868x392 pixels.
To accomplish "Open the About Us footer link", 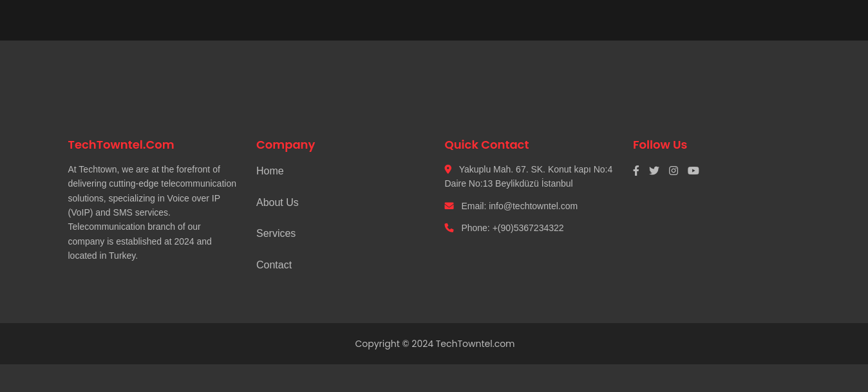I will 278,203.
